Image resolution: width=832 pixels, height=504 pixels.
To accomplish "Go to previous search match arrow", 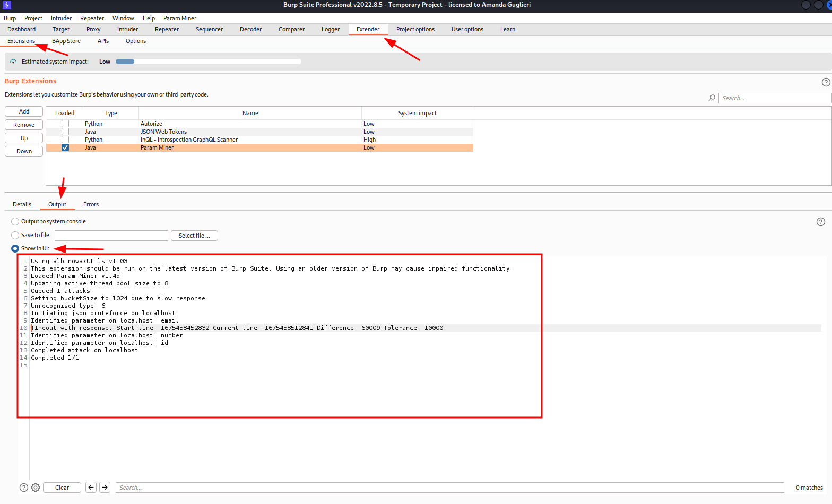I will tap(91, 488).
